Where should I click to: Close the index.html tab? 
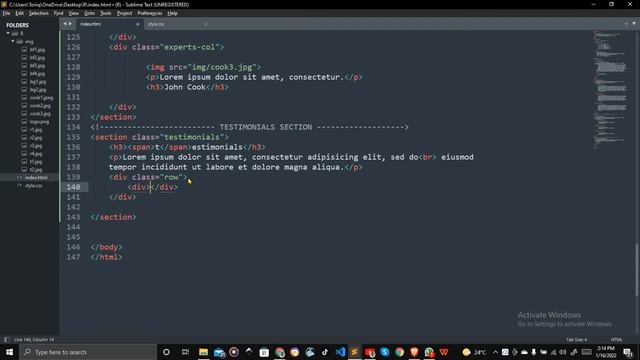click(138, 24)
